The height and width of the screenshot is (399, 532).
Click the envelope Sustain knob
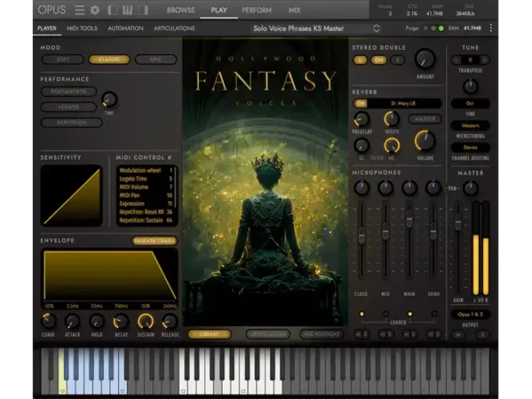click(145, 321)
